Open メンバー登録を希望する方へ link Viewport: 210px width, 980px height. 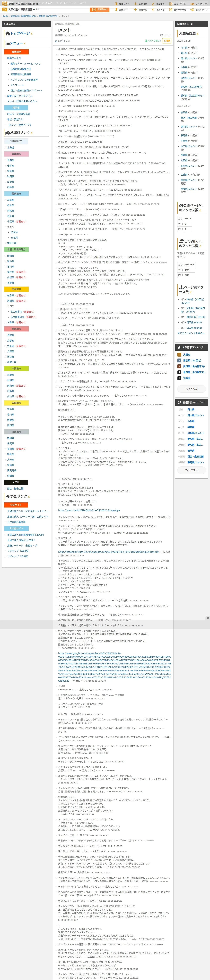click(x=22, y=101)
